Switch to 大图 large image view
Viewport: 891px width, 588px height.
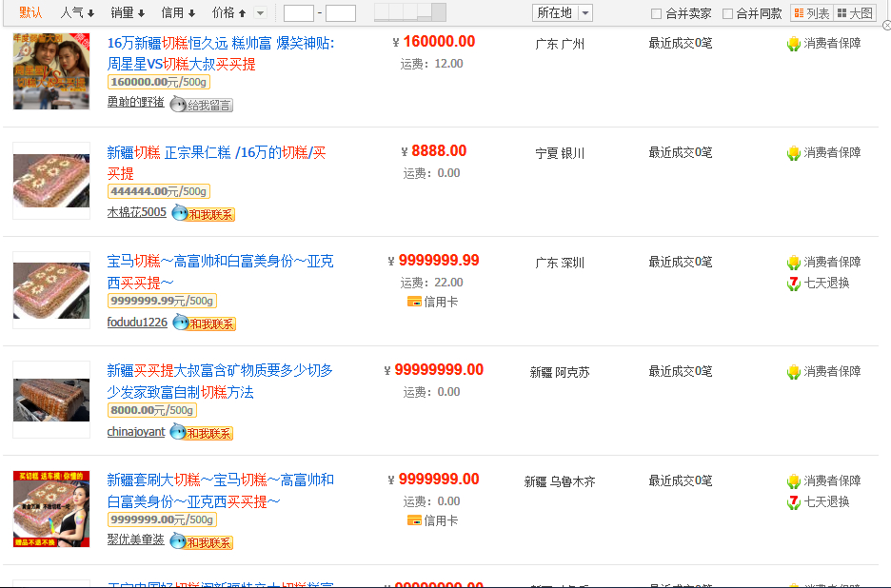(855, 13)
